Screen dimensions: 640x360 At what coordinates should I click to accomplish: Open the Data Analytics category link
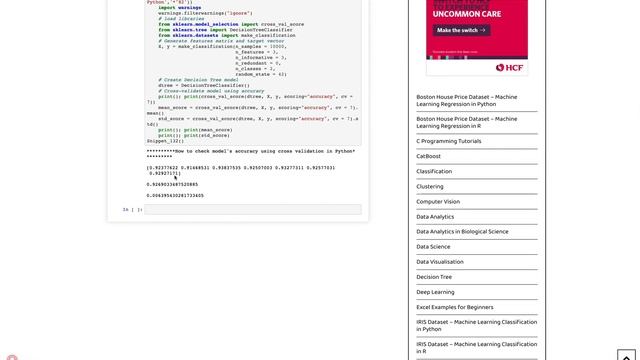[435, 217]
